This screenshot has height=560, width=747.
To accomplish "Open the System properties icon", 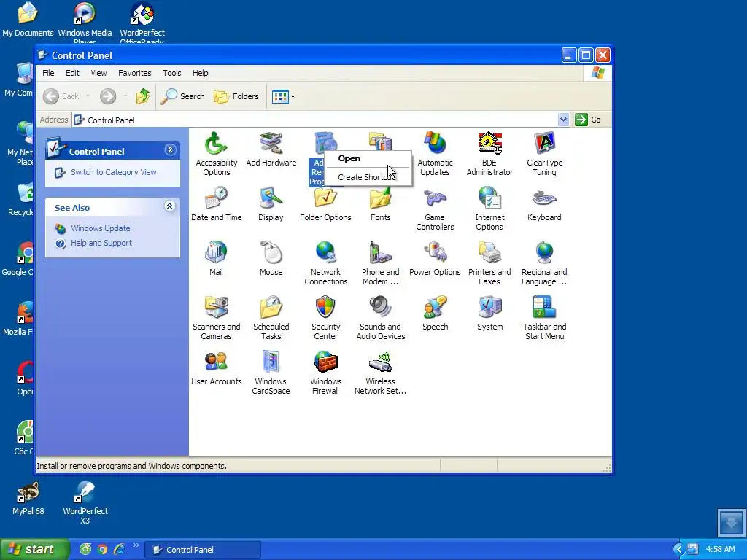I will point(489,314).
